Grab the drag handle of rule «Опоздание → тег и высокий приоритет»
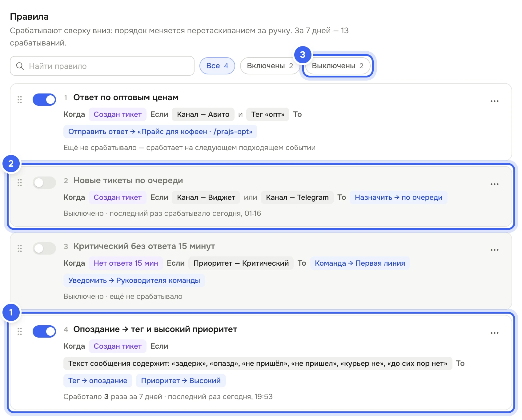 [20, 331]
